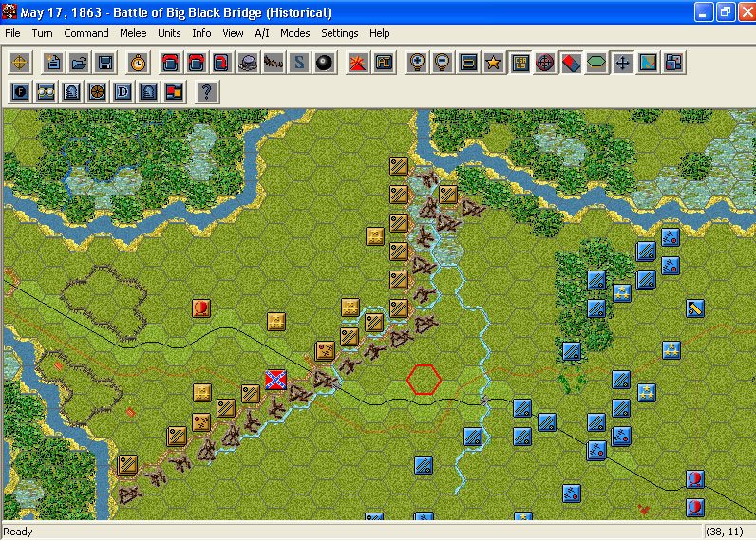Click the question mark help icon
Viewport: 756px width, 541px height.
[x=207, y=92]
